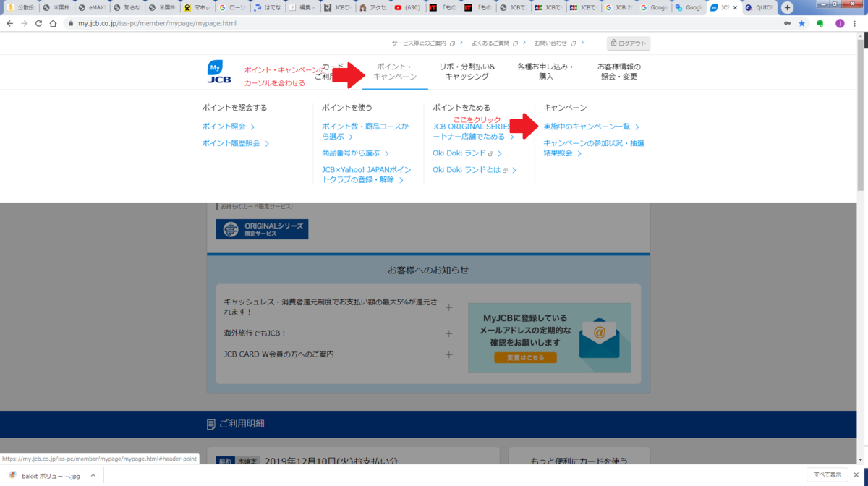
Task: Click the 2019年12月10日(火)お支払い分 text
Action: pos(331,461)
